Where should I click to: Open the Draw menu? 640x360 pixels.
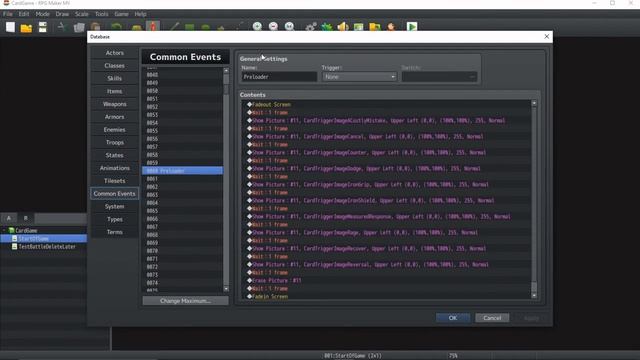62,14
